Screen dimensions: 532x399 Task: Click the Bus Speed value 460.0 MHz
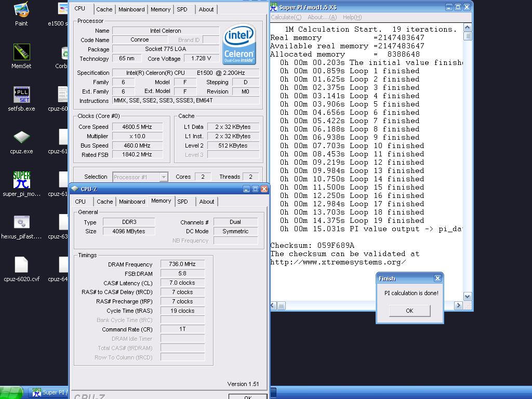click(137, 145)
